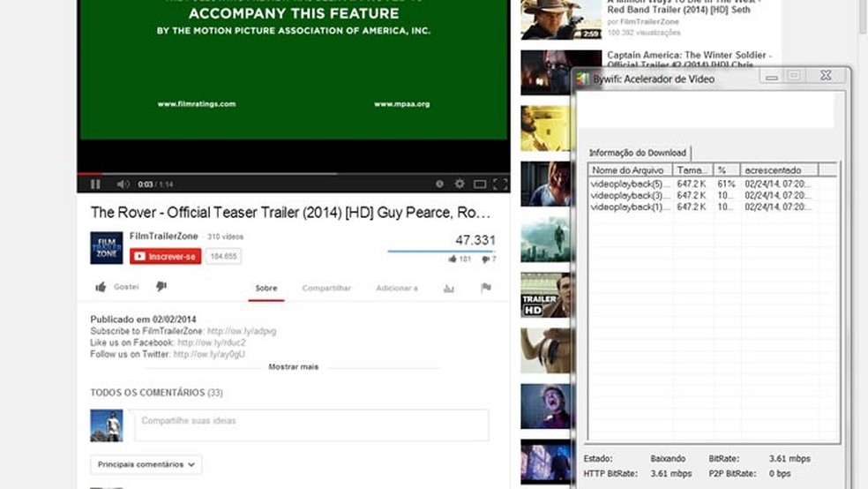This screenshot has height=489, width=868.
Task: Click the 181 likes thumbs-up counter
Action: coord(460,259)
